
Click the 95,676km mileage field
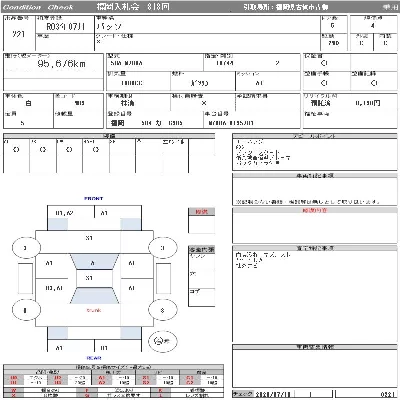tap(53, 66)
